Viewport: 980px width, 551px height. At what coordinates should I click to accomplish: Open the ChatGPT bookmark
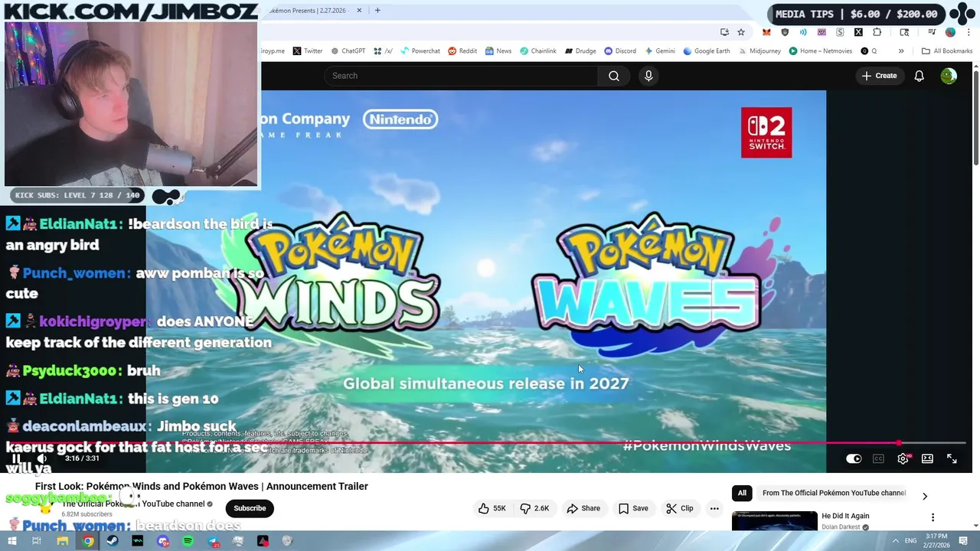click(348, 51)
